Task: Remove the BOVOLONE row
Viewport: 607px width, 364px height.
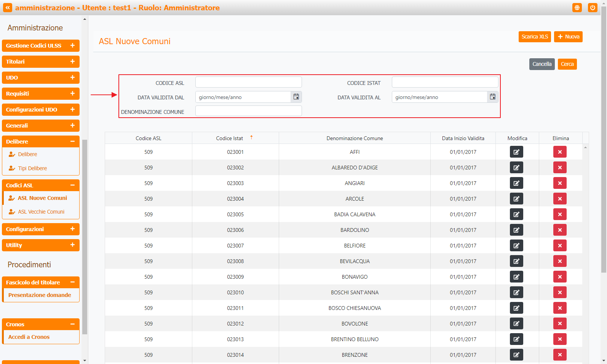Action: point(559,324)
